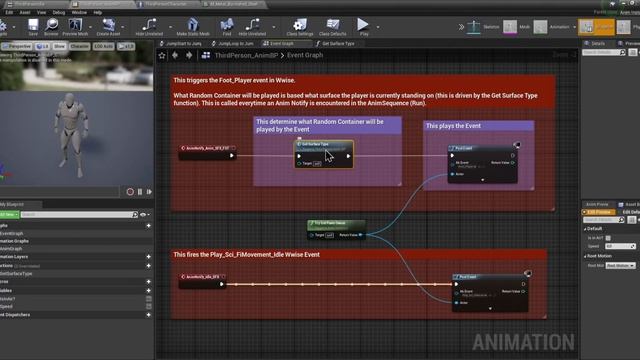
Task: Open the Details panel tab
Action: click(598, 43)
